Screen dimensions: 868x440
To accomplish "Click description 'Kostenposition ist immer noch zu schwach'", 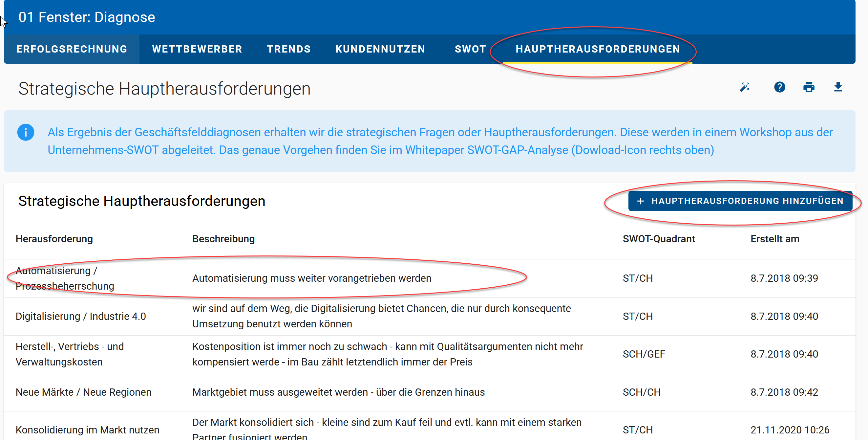I will tap(388, 354).
